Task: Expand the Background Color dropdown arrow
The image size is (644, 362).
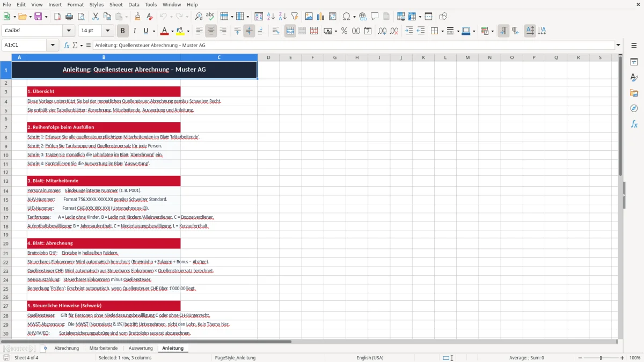Action: coord(188,31)
